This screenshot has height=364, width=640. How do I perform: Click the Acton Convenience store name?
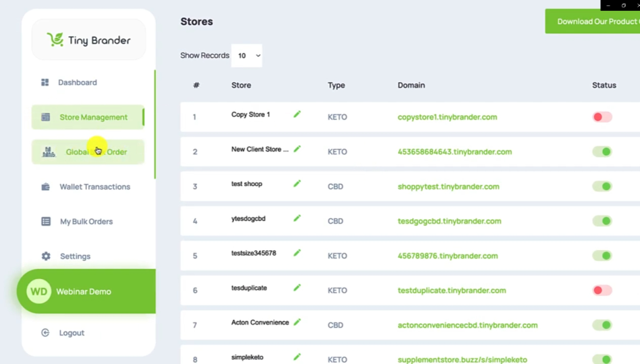click(x=260, y=322)
